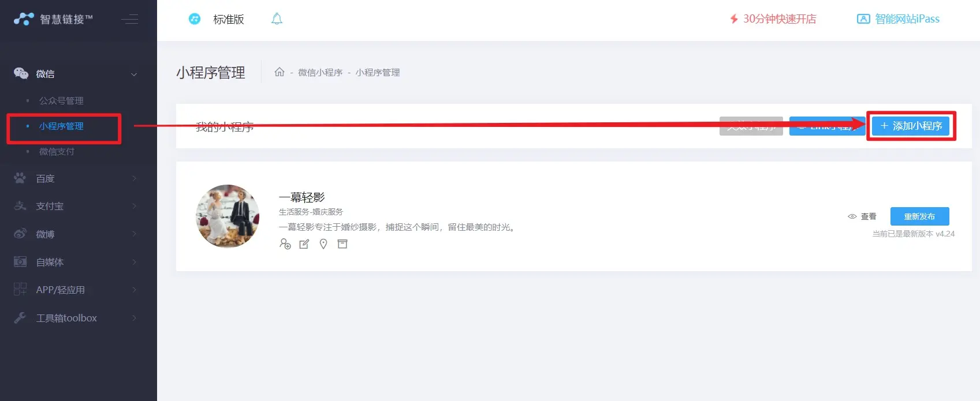980x401 pixels.
Task: Click the 一幕轻影 wedding figurine avatar
Action: pos(228,216)
